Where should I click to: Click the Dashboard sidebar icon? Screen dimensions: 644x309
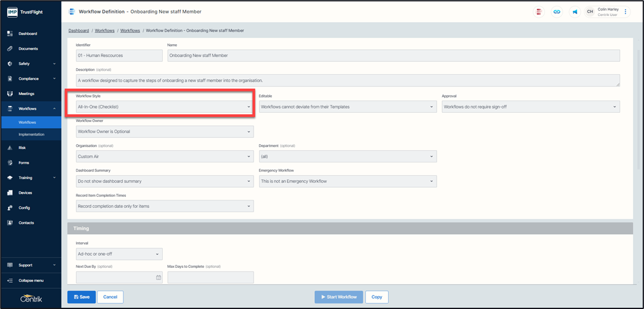coord(10,34)
